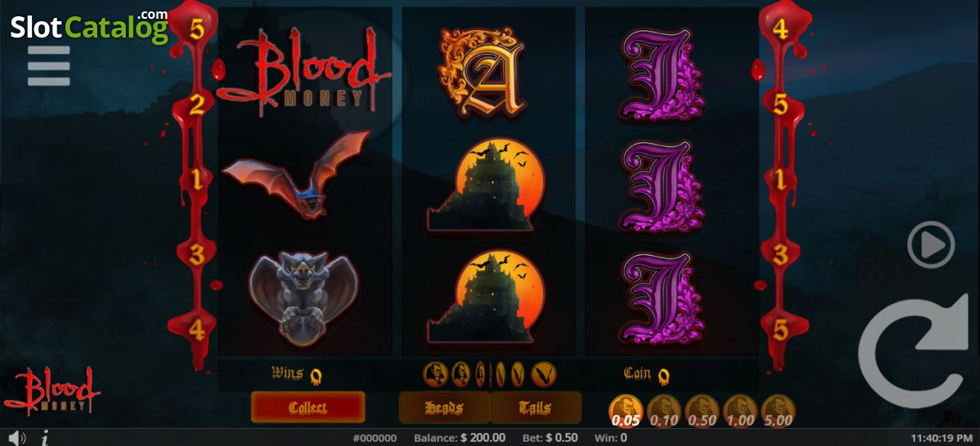The height and width of the screenshot is (446, 980).
Task: Select payline 5 marker at top left
Action: point(197,30)
